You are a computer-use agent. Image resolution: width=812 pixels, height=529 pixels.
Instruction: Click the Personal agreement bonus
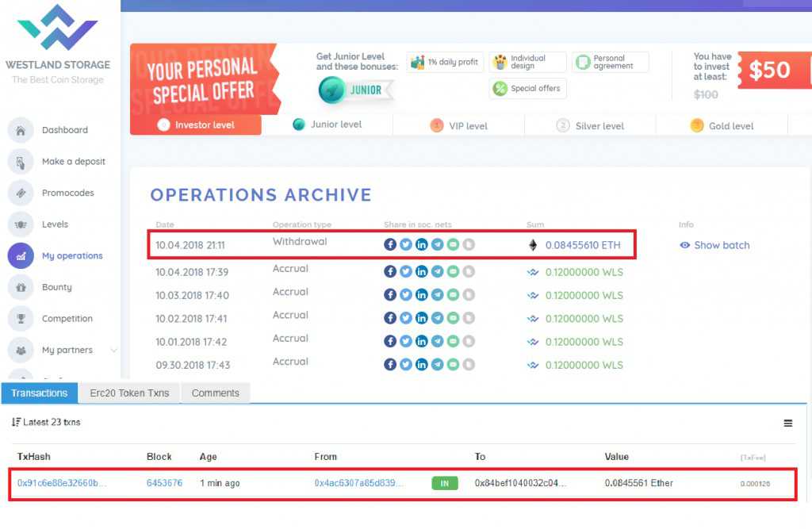click(x=610, y=62)
